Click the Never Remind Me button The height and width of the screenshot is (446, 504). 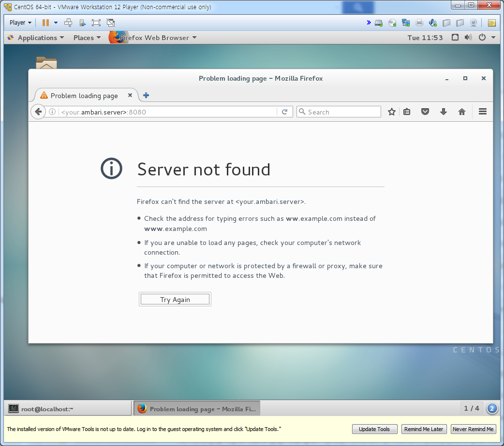(x=473, y=429)
